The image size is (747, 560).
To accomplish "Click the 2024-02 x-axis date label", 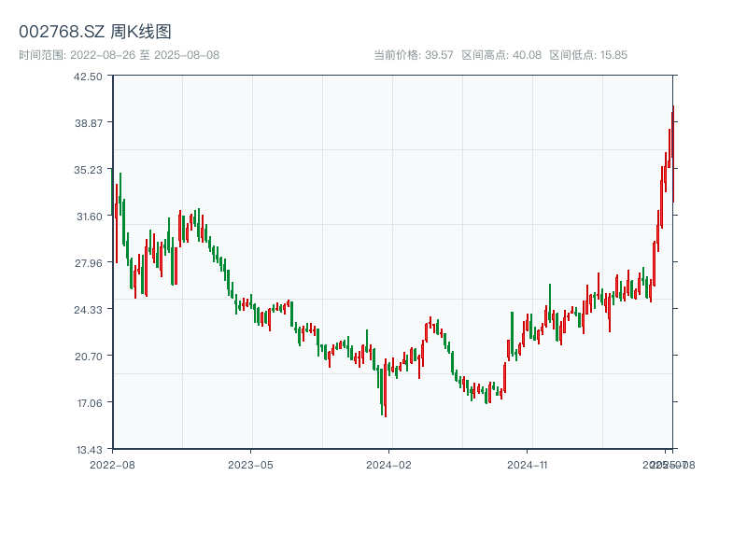I will (388, 464).
